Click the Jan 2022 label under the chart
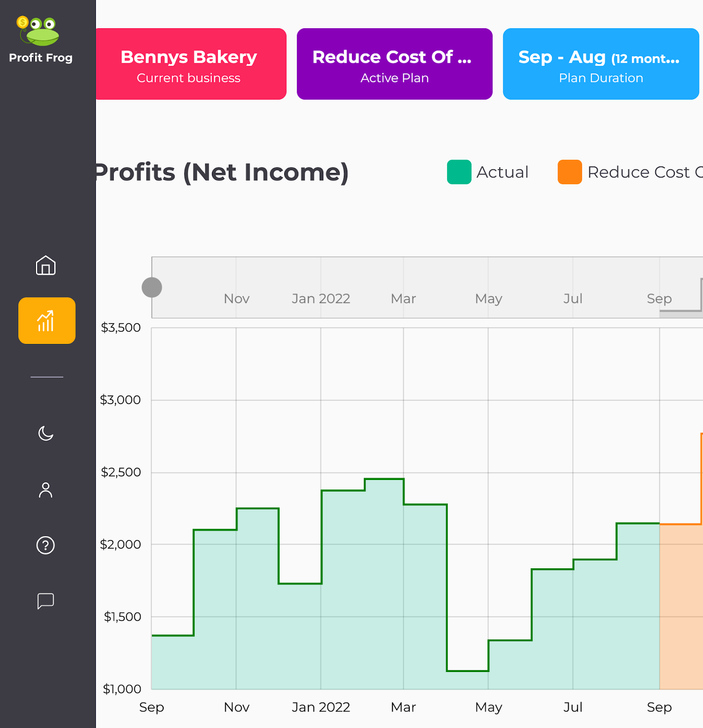 coord(321,707)
